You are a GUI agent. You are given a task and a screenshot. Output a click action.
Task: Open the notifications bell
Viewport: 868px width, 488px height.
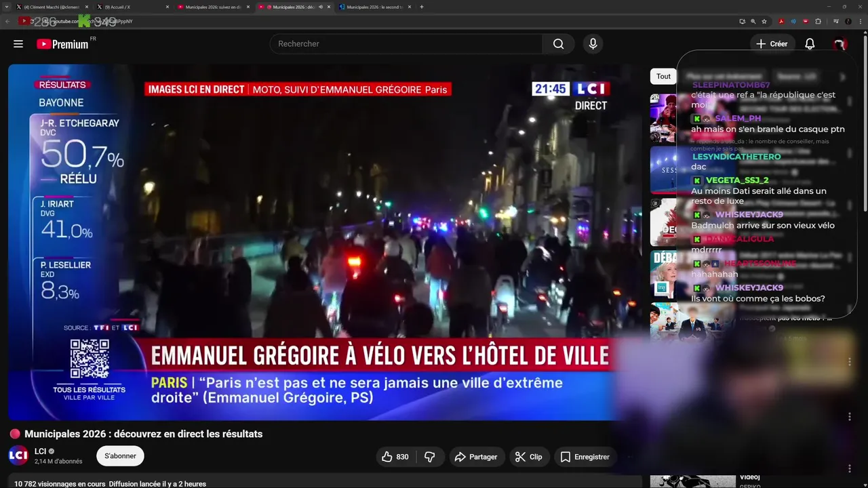[810, 44]
